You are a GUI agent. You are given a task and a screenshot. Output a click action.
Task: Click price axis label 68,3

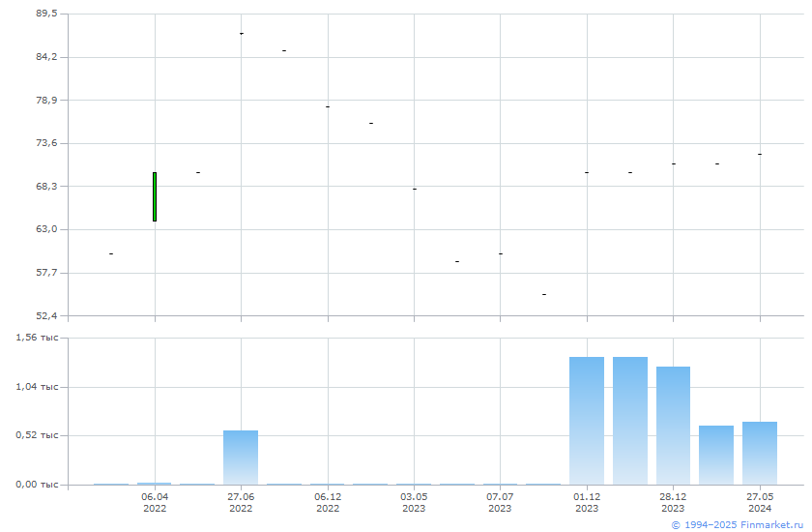[x=46, y=186]
